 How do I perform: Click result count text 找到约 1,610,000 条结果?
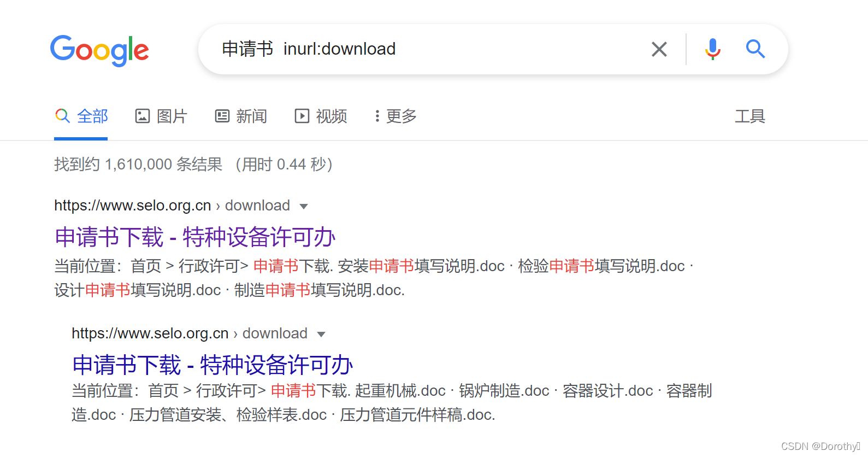coord(138,164)
